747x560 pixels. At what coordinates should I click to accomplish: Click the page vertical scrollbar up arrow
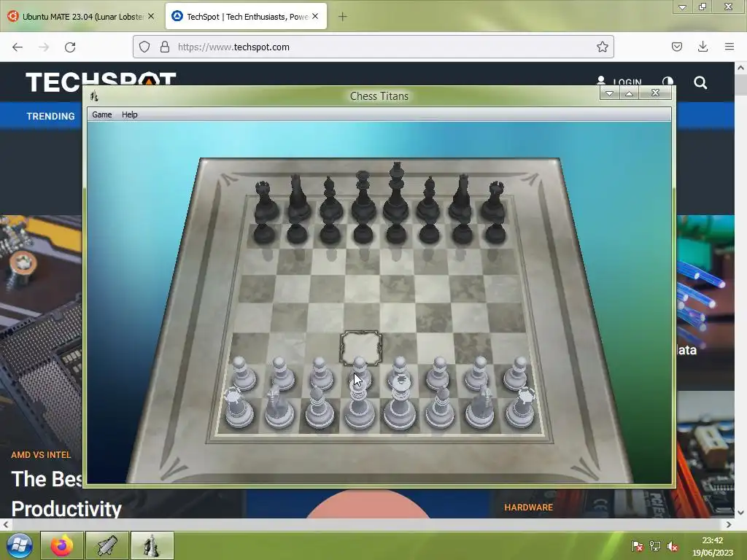pos(740,68)
